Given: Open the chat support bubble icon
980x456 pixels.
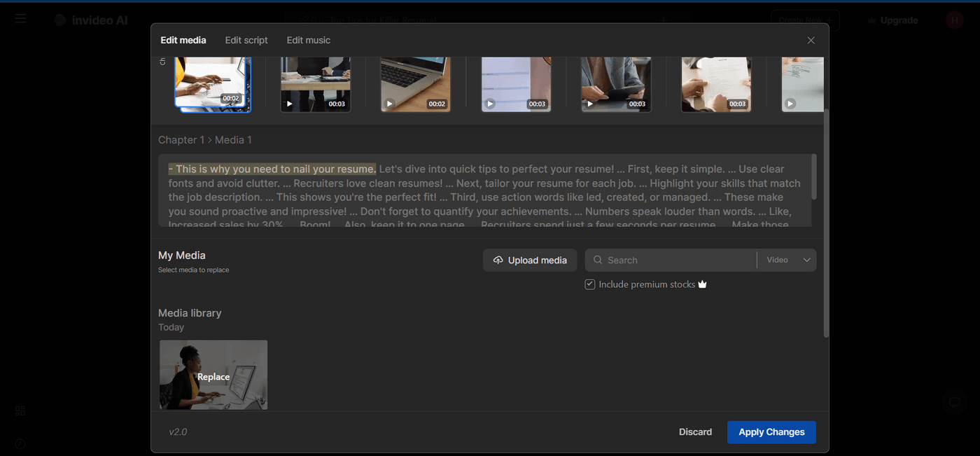Looking at the screenshot, I should point(953,402).
